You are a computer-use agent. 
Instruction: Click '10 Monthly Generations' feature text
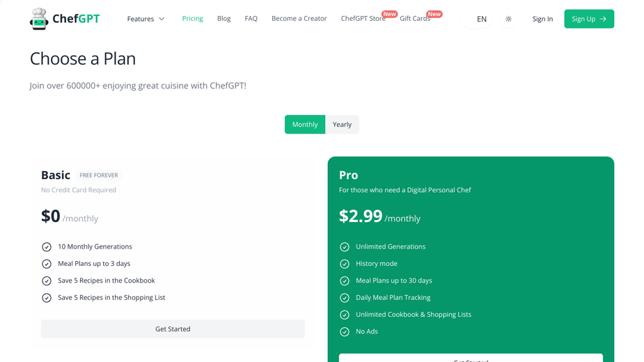[95, 246]
